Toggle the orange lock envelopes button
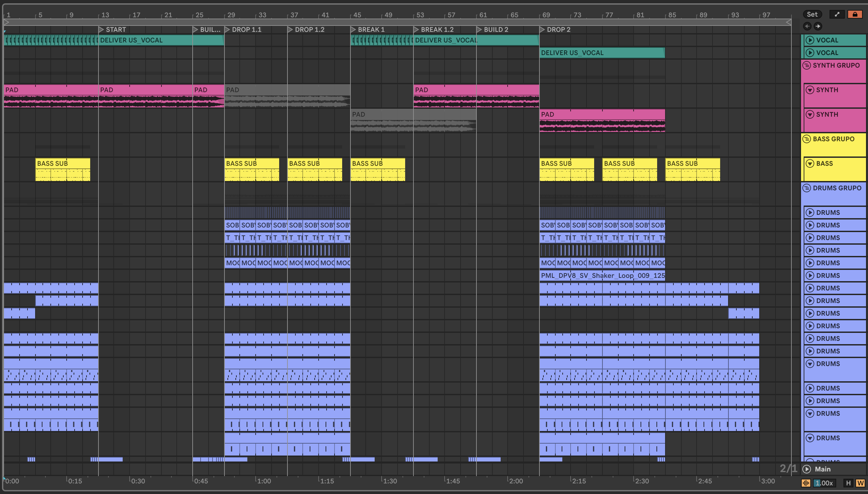Screen dimensions: 868x494 855,14
